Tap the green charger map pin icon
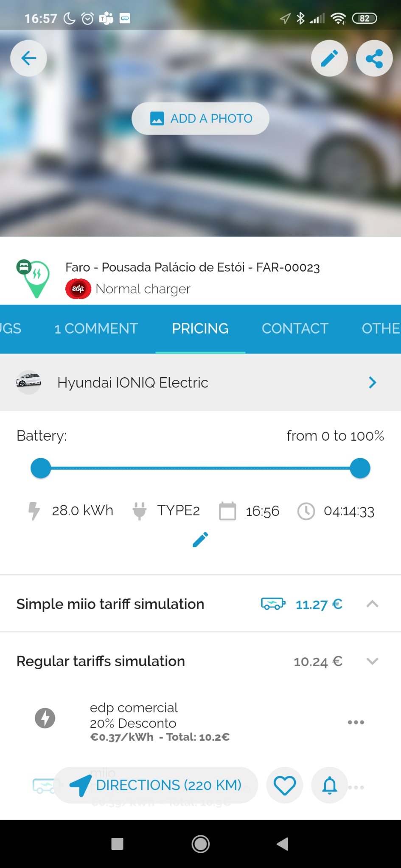Screen dimensions: 401x868 click(34, 278)
